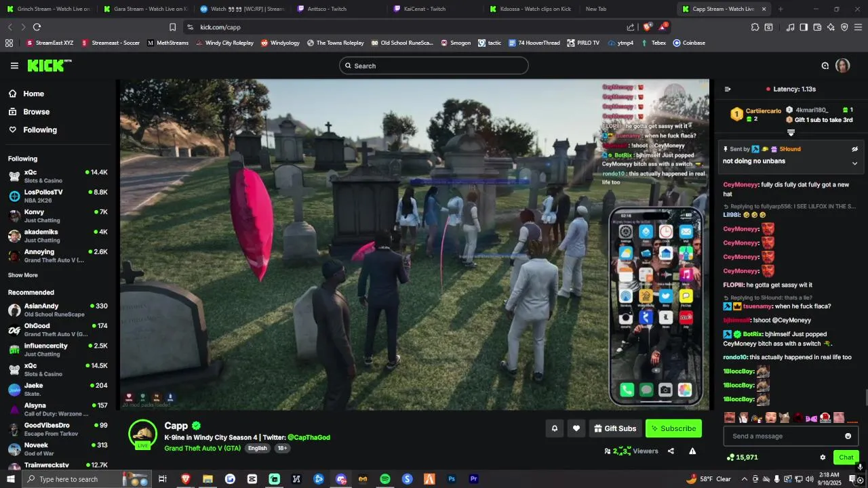Image resolution: width=868 pixels, height=488 pixels.
Task: Open akademiks channel from sidebar
Action: (58, 236)
